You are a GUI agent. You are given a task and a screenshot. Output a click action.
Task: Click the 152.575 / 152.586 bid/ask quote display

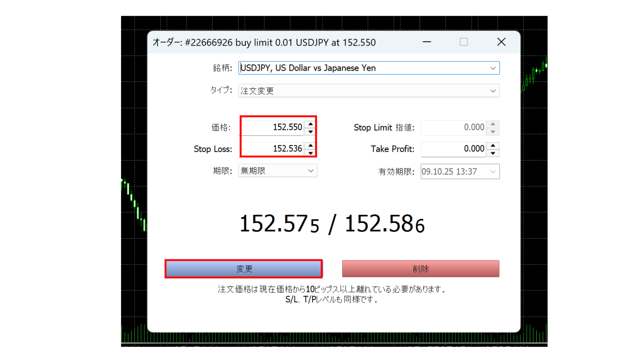(x=331, y=223)
